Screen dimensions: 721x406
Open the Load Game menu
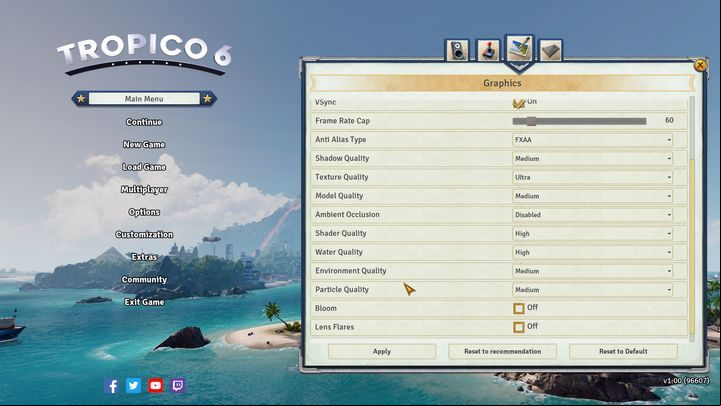click(144, 167)
